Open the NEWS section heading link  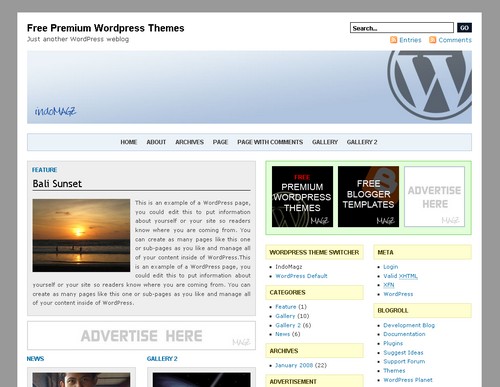click(35, 359)
